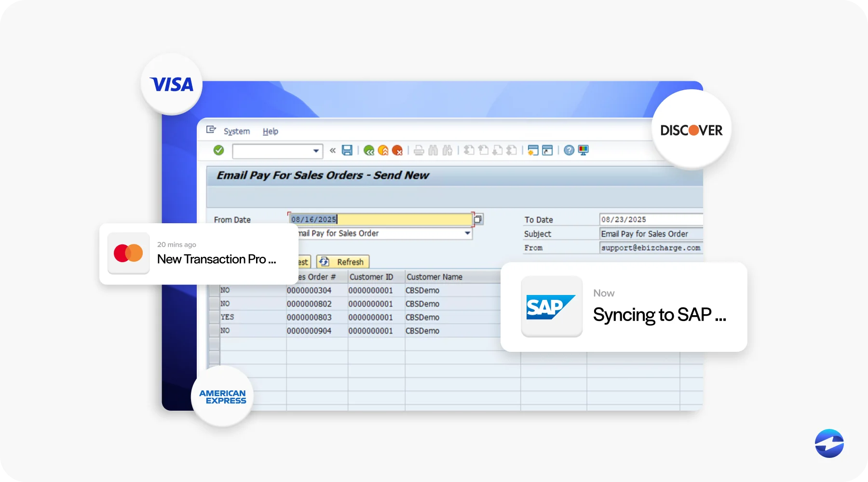Click the From Date input field
Image resolution: width=868 pixels, height=482 pixels.
point(380,219)
